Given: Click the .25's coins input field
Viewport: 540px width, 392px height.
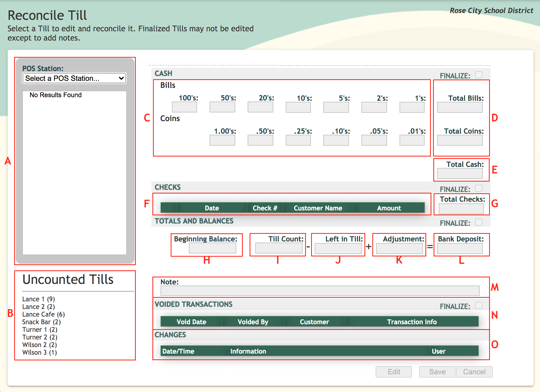Looking at the screenshot, I should tap(298, 140).
